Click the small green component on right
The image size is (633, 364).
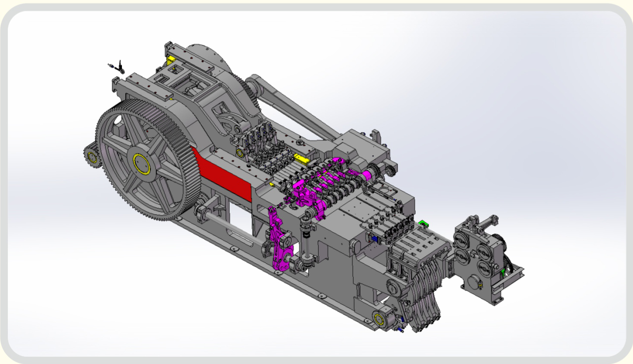click(423, 224)
